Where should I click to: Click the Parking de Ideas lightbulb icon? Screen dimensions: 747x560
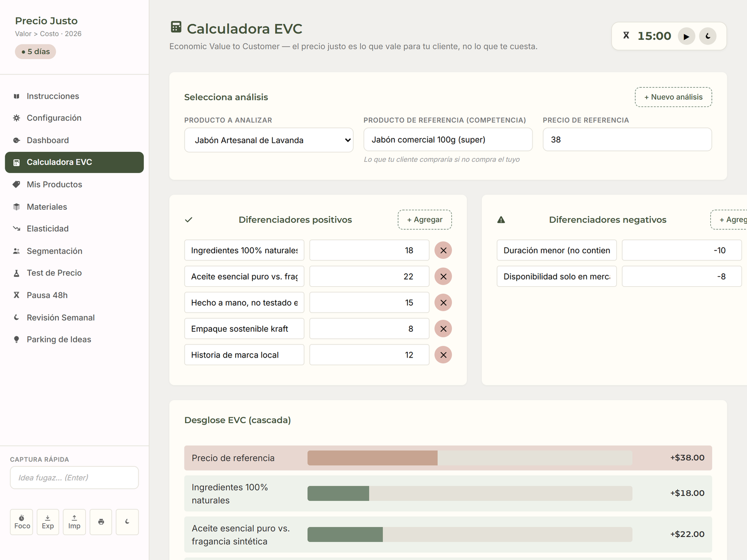pyautogui.click(x=17, y=339)
